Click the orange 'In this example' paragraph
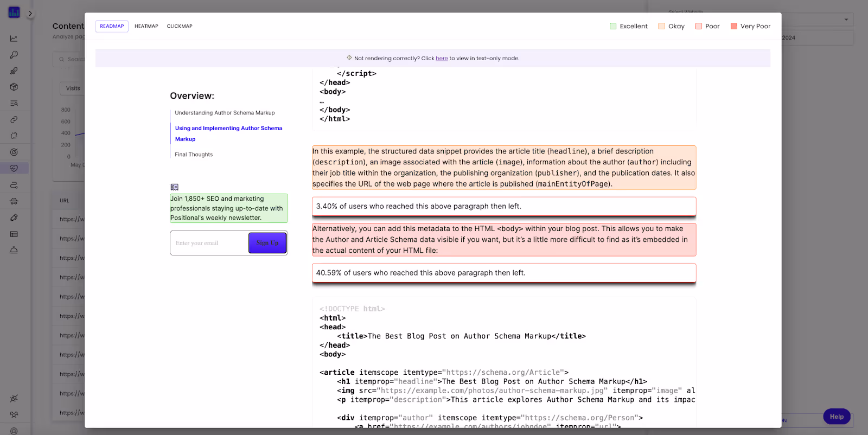Screen dimensions: 868x435 [504, 168]
